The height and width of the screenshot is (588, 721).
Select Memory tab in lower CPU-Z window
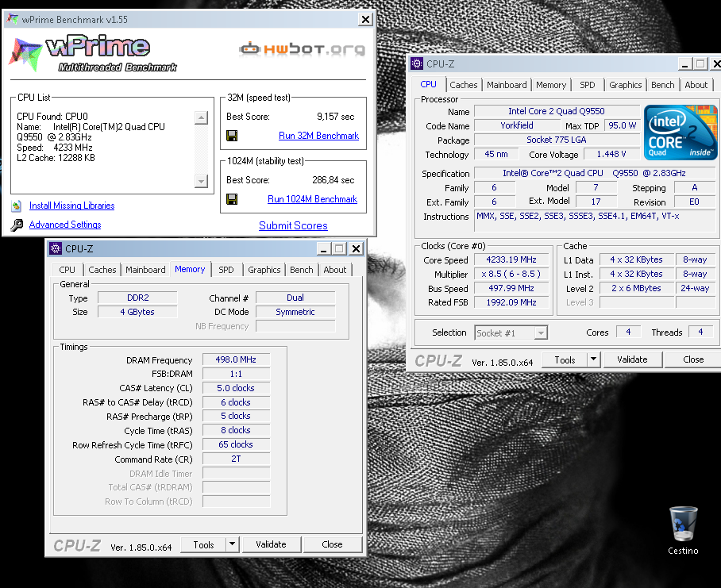[x=190, y=269]
